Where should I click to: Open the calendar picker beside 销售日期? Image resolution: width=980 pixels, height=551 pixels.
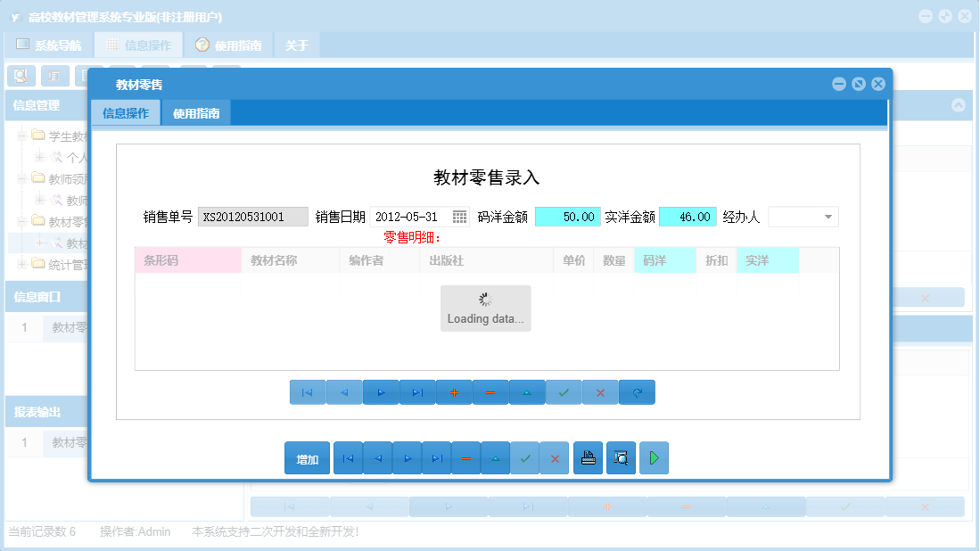pyautogui.click(x=460, y=216)
